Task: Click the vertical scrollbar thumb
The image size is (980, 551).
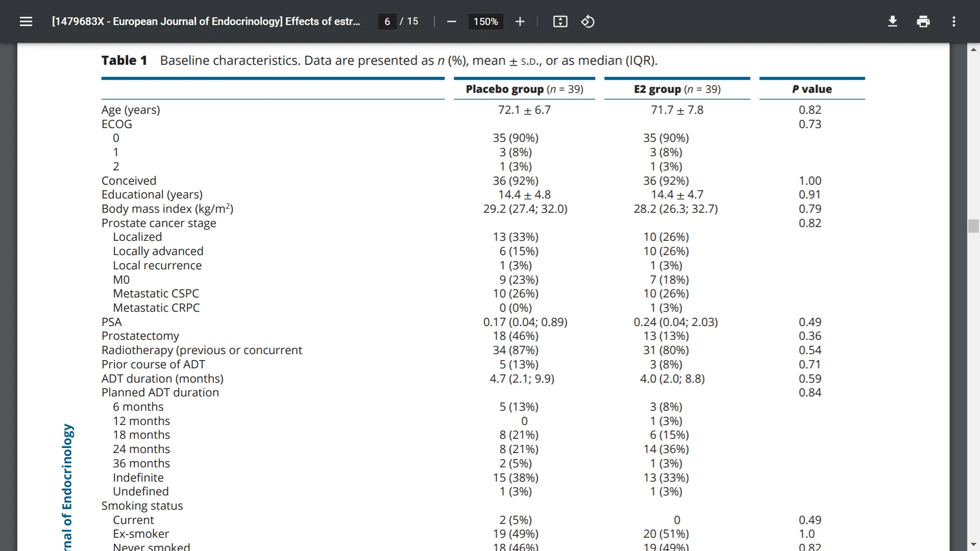Action: (973, 226)
